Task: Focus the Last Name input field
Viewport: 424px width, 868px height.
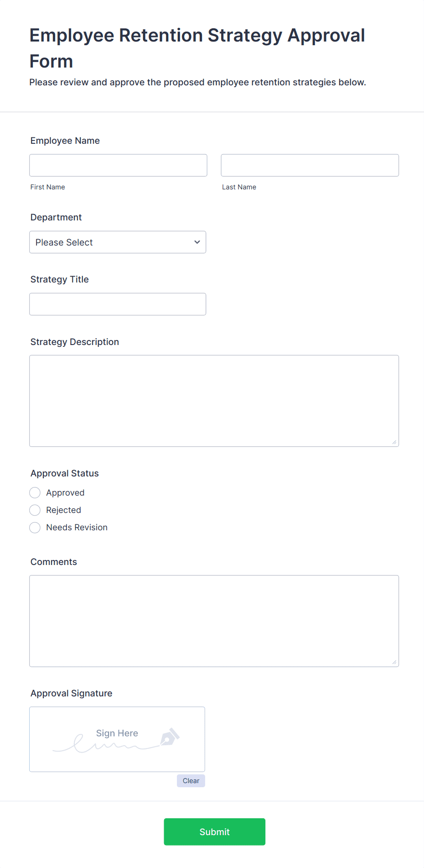Action: 310,165
